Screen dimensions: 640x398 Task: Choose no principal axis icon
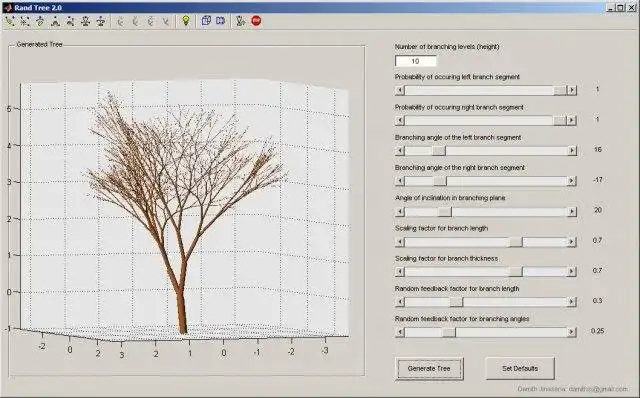coord(166,21)
